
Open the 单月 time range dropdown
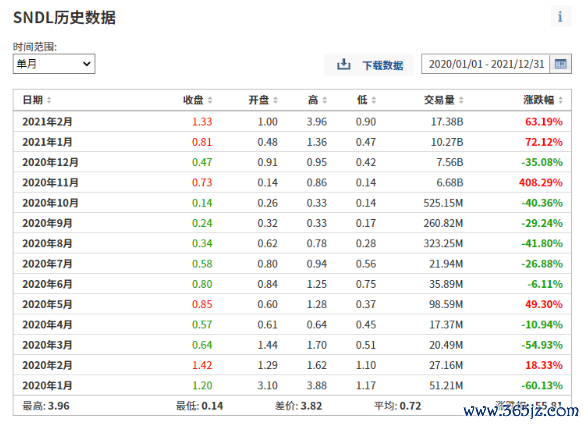click(x=54, y=64)
